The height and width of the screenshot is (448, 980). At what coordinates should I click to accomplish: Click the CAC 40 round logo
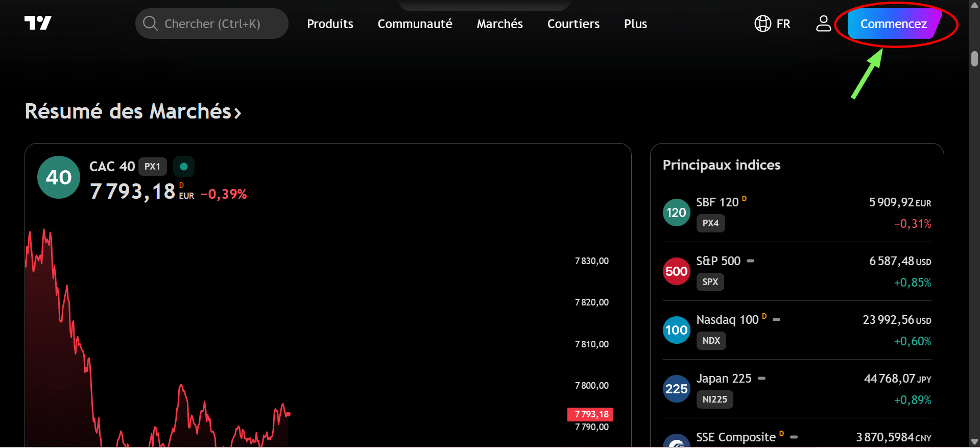(59, 177)
